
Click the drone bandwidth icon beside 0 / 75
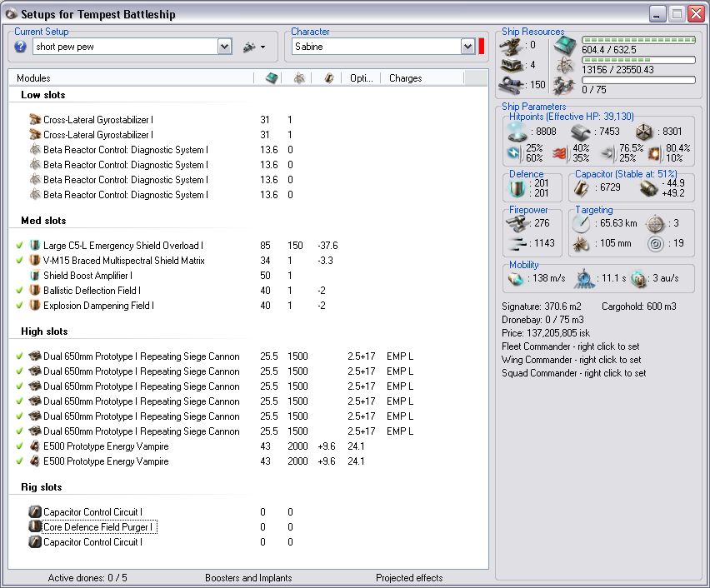click(564, 86)
